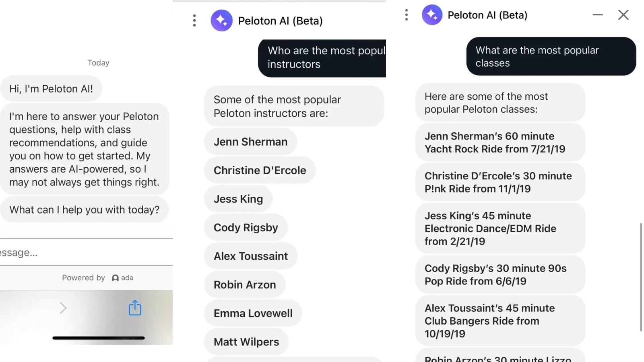Open the middle chat's three-dot menu
Image resolution: width=644 pixels, height=362 pixels.
point(194,21)
